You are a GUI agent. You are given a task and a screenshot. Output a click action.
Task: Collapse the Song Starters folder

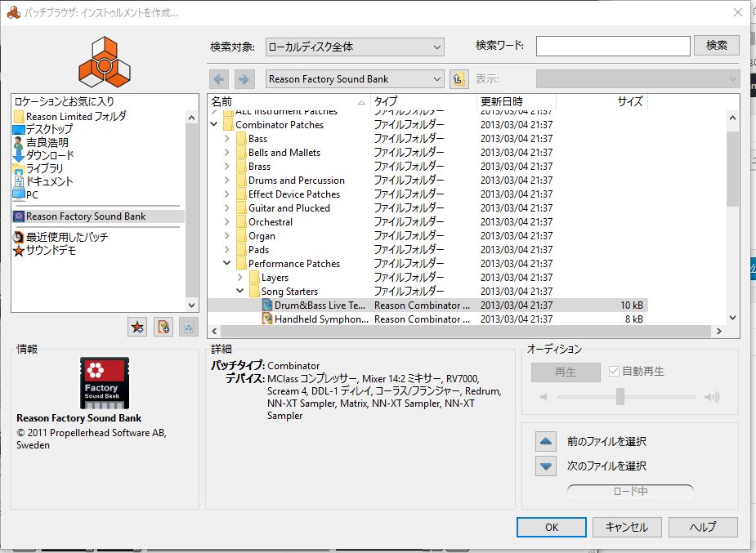point(239,291)
